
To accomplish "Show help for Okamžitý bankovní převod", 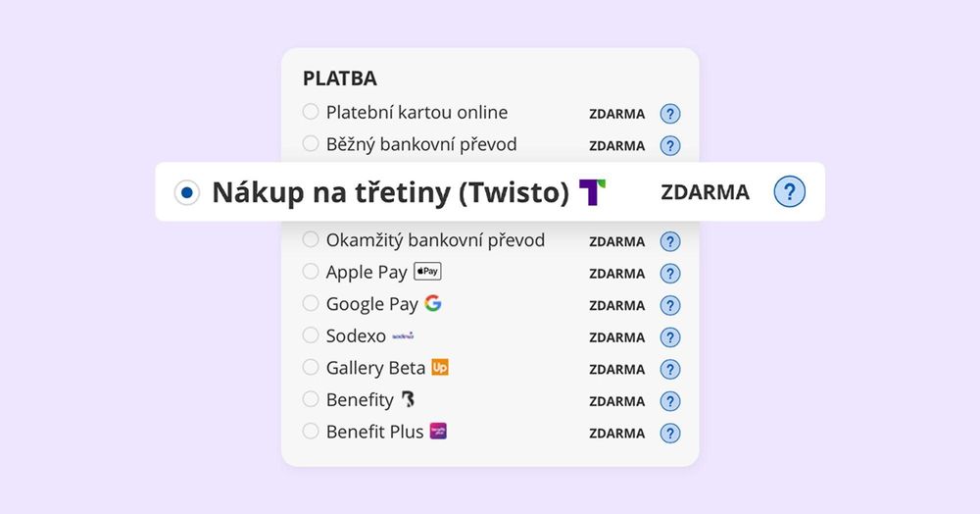I will (x=670, y=241).
